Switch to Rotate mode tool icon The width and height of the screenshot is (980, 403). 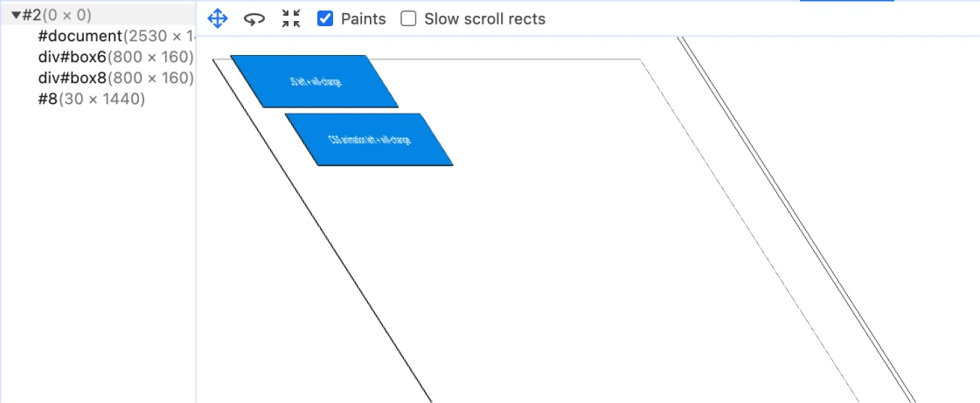coord(254,18)
